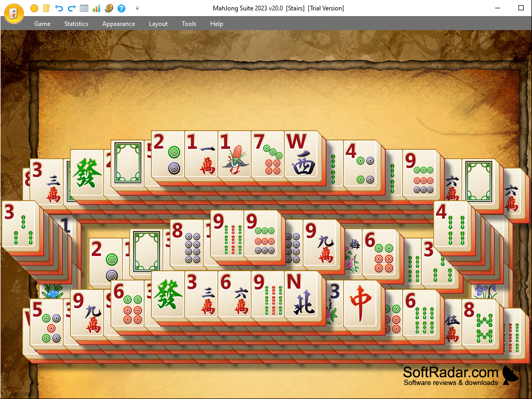Select the 8 circles tile in middle row

click(187, 244)
